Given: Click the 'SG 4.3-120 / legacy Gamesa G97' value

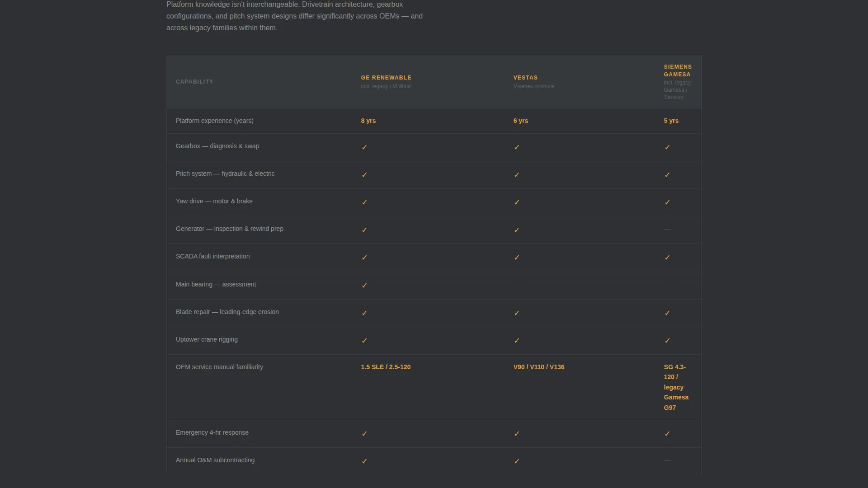Looking at the screenshot, I should click(x=676, y=387).
